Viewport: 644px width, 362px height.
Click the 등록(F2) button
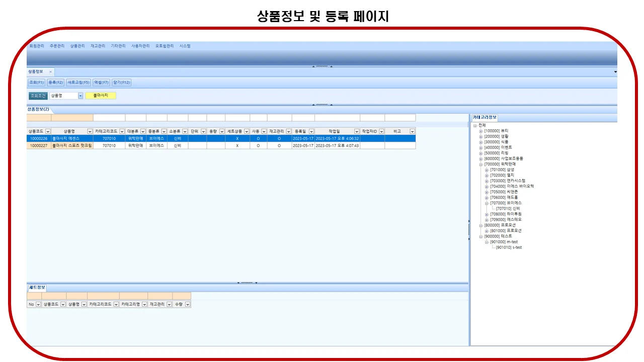[x=55, y=82]
